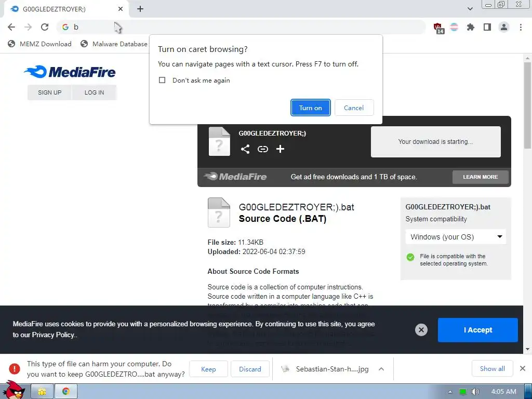Click the MediaFire logo at the top left

70,72
